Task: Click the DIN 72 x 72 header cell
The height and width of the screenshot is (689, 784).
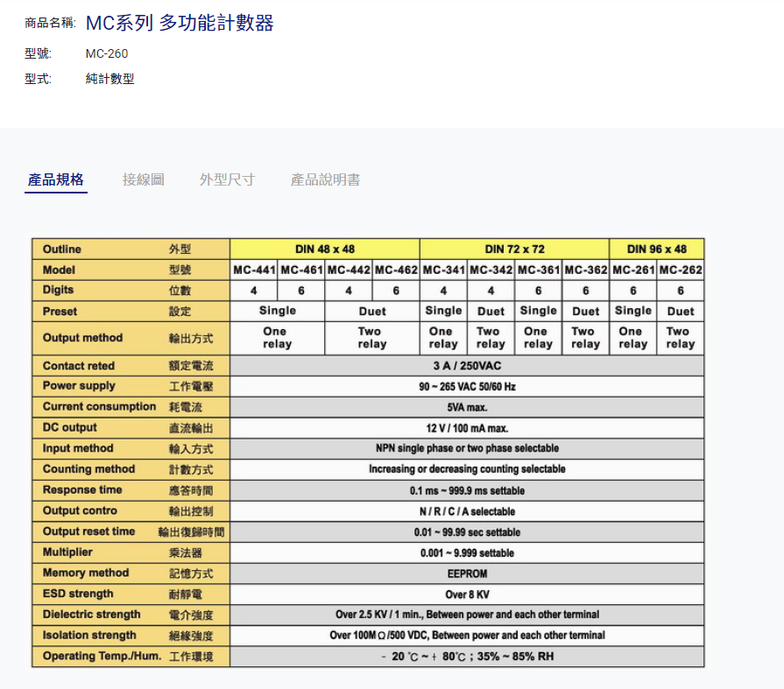Action: tap(514, 249)
